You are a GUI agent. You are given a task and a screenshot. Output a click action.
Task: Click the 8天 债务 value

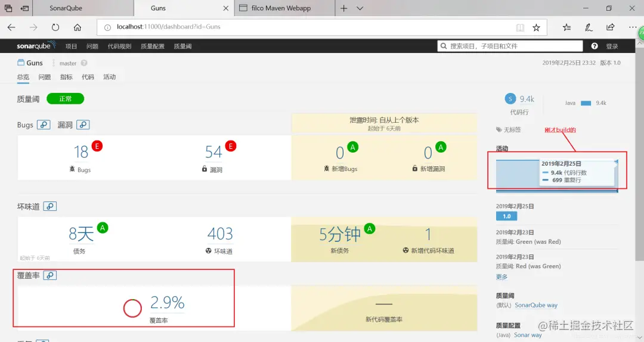(81, 234)
